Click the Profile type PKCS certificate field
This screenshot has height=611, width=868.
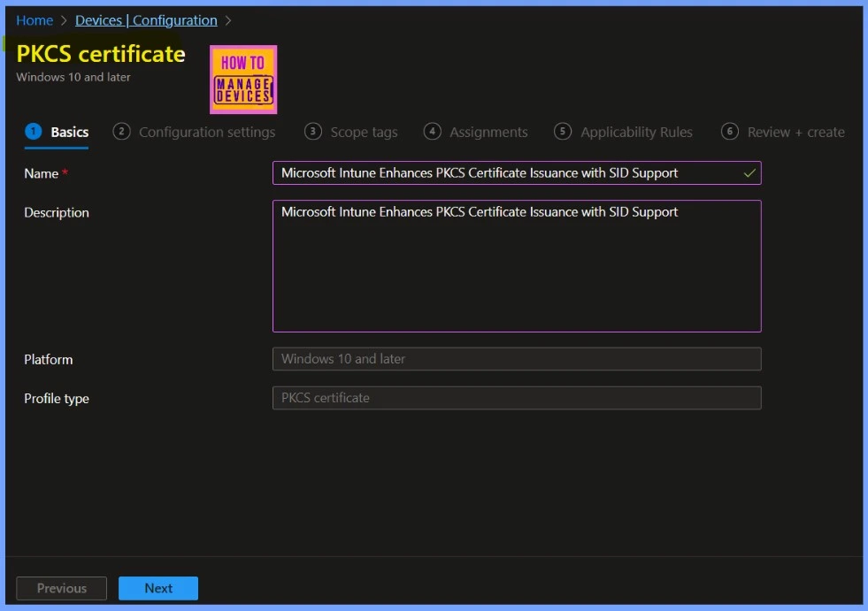[x=517, y=398]
